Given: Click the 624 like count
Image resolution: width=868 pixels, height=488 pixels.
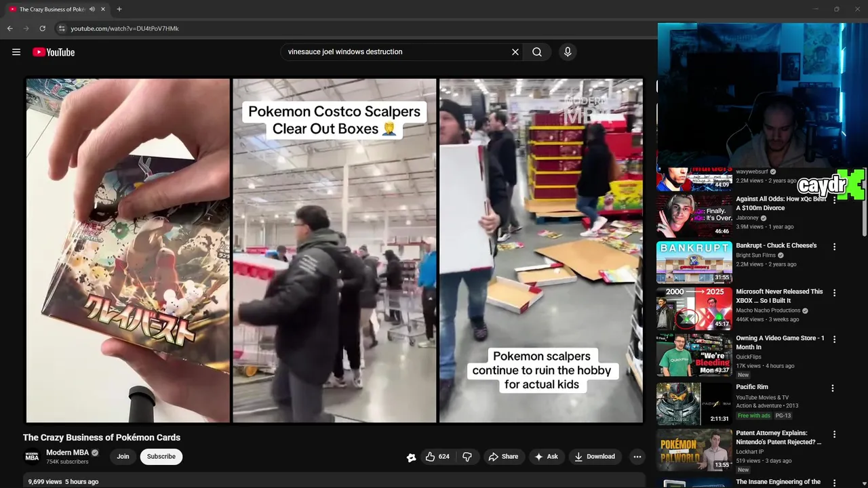Looking at the screenshot, I should [x=444, y=457].
